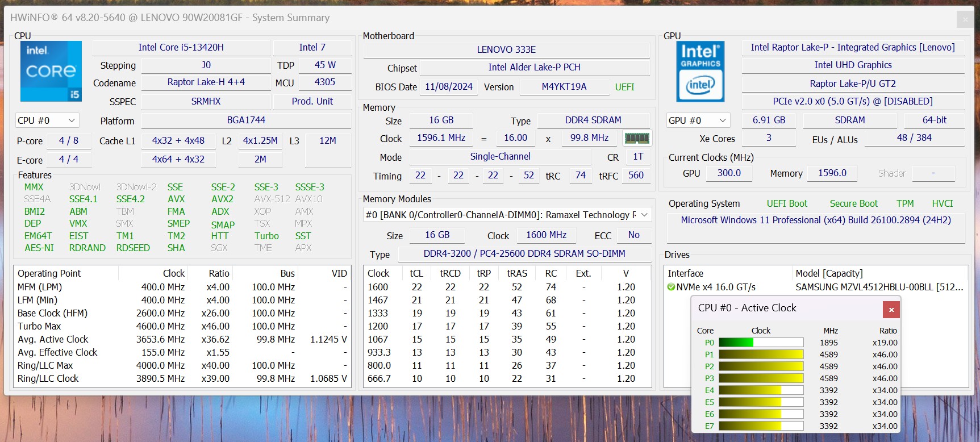
Task: Click the Model [Capacity] drives column header
Action: point(829,273)
